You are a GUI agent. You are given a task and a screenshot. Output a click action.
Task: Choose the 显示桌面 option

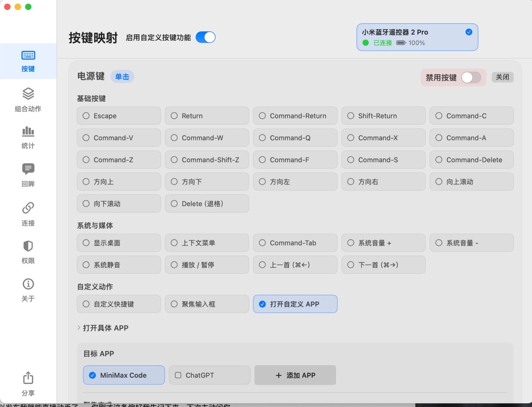(x=119, y=243)
